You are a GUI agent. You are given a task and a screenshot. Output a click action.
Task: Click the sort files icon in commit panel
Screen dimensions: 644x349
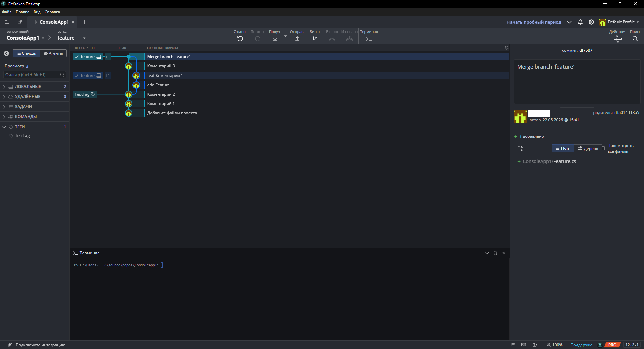click(x=520, y=148)
